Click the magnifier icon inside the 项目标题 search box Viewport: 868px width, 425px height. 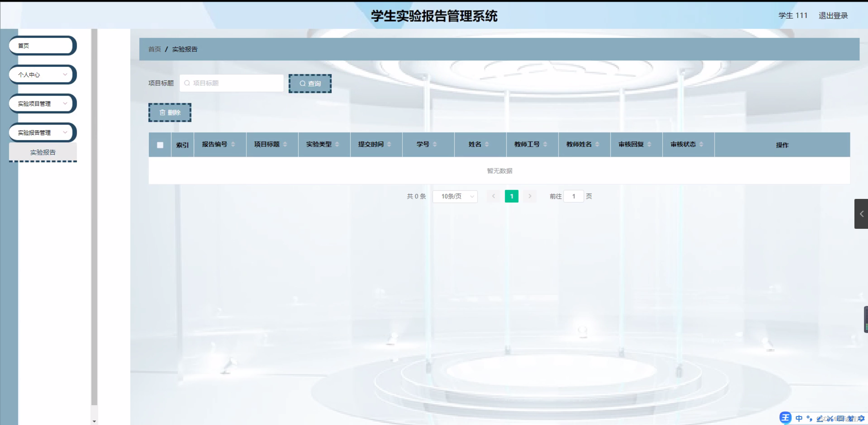coord(187,83)
